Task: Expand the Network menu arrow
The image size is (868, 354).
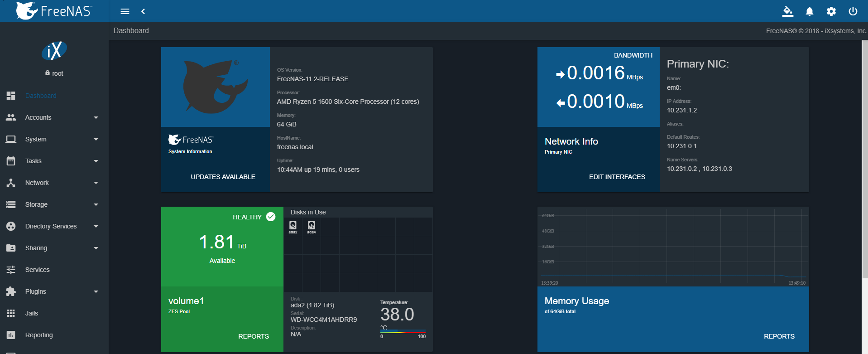Action: [96, 183]
